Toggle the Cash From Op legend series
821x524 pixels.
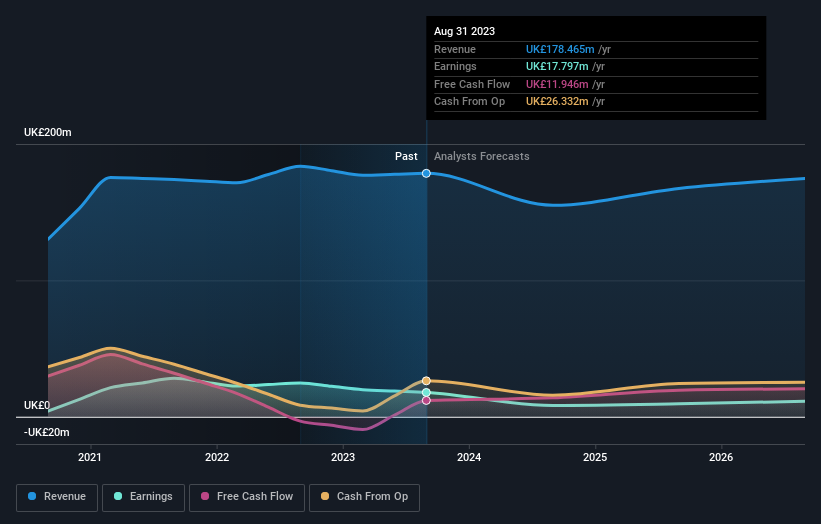click(364, 497)
